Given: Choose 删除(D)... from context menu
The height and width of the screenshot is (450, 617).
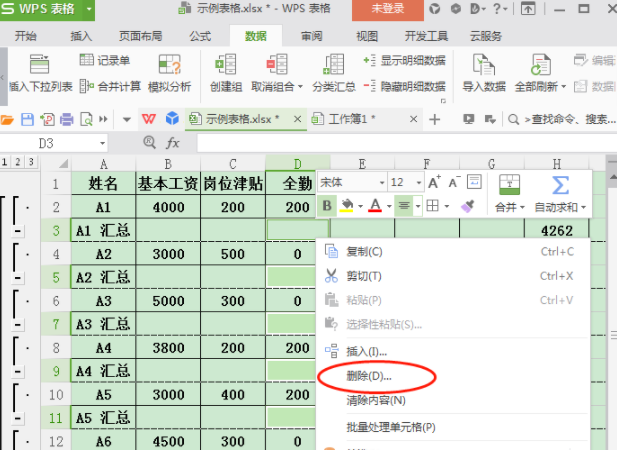Looking at the screenshot, I should pos(368,376).
